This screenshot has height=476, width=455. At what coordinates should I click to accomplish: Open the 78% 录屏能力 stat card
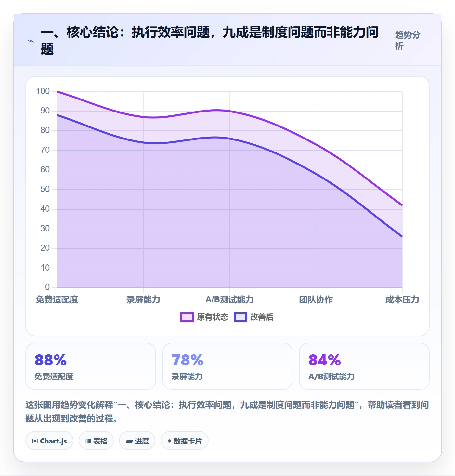[x=227, y=366]
